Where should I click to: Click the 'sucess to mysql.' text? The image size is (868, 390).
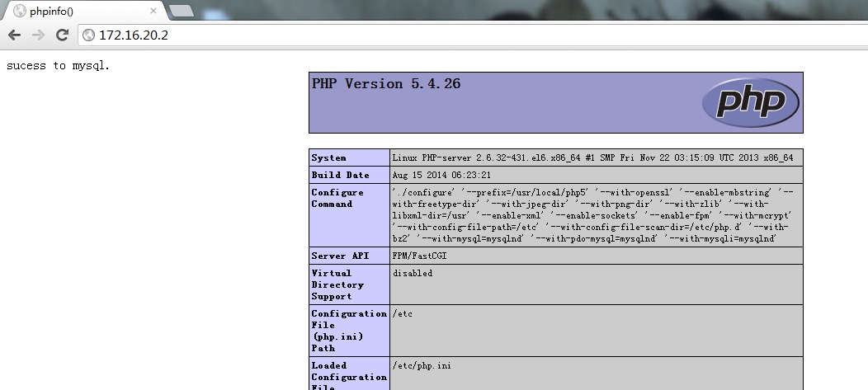(x=58, y=66)
